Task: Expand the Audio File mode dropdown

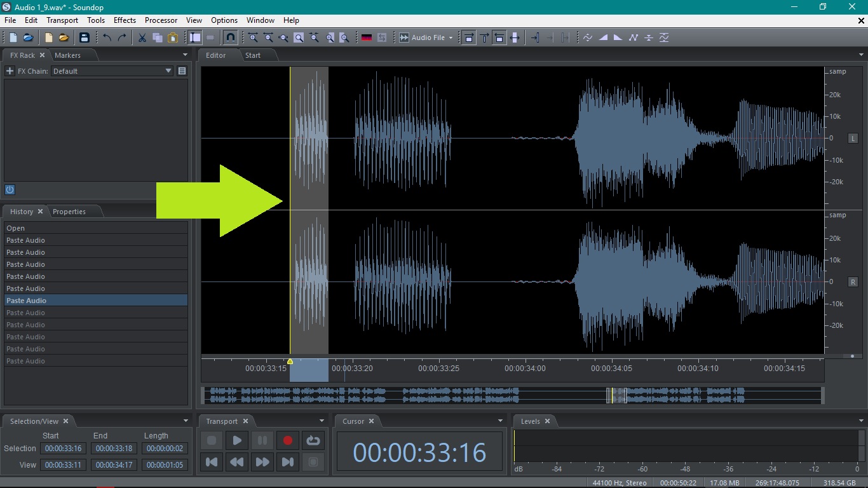Action: click(451, 38)
